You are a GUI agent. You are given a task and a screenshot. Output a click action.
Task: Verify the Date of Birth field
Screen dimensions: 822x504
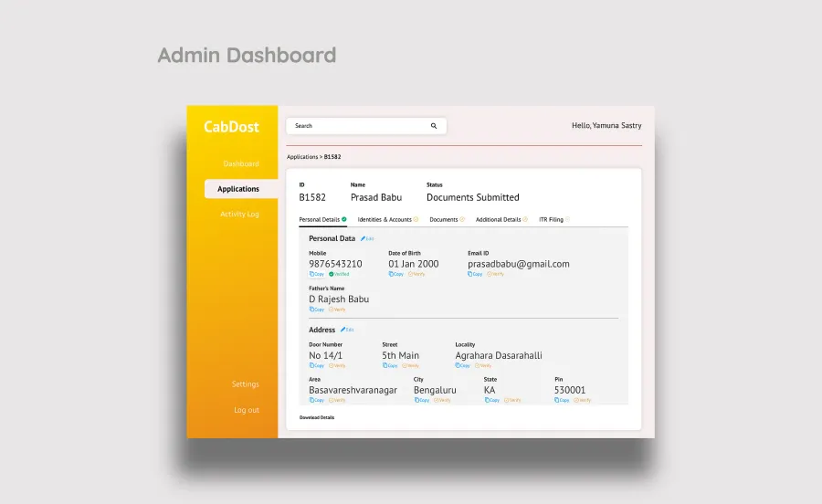[416, 274]
